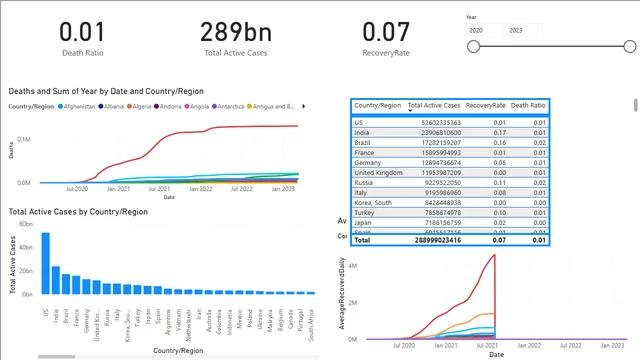
Task: Click the Year start input showing 2020
Action: tap(484, 30)
